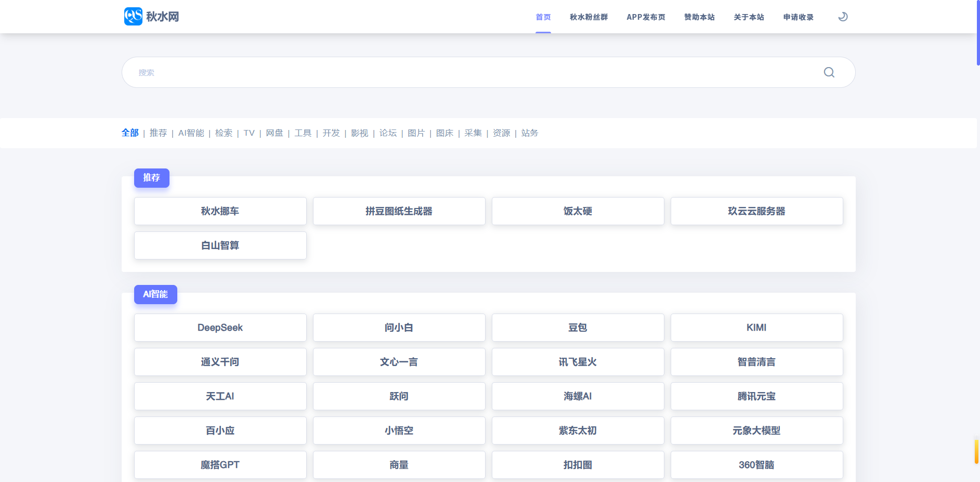Open the 秋水挪车 link card
The width and height of the screenshot is (980, 482).
pos(220,211)
